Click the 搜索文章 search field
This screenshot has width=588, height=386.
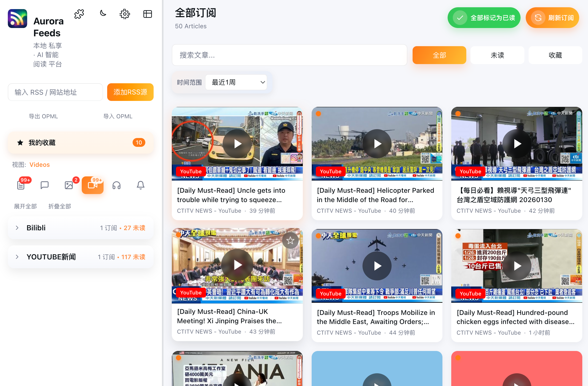(289, 55)
